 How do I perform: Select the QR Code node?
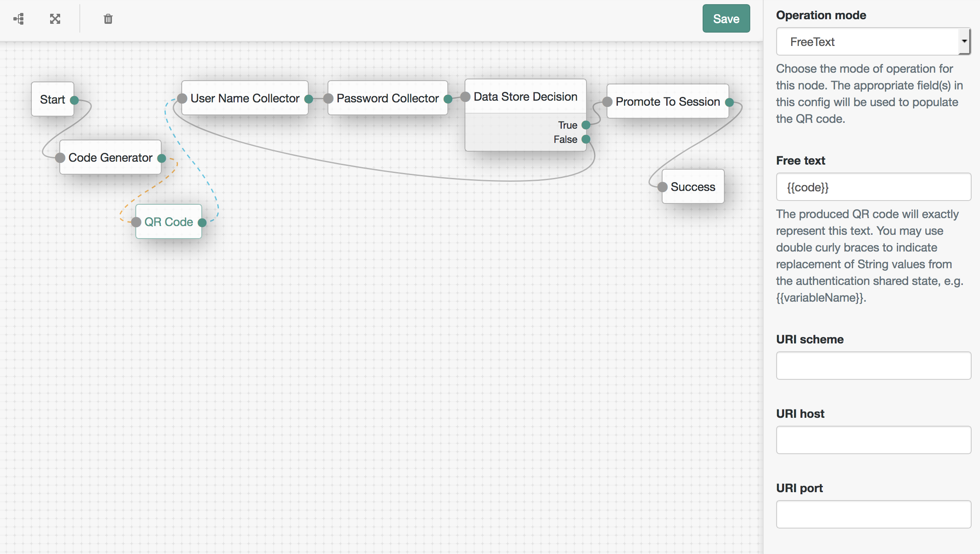169,222
